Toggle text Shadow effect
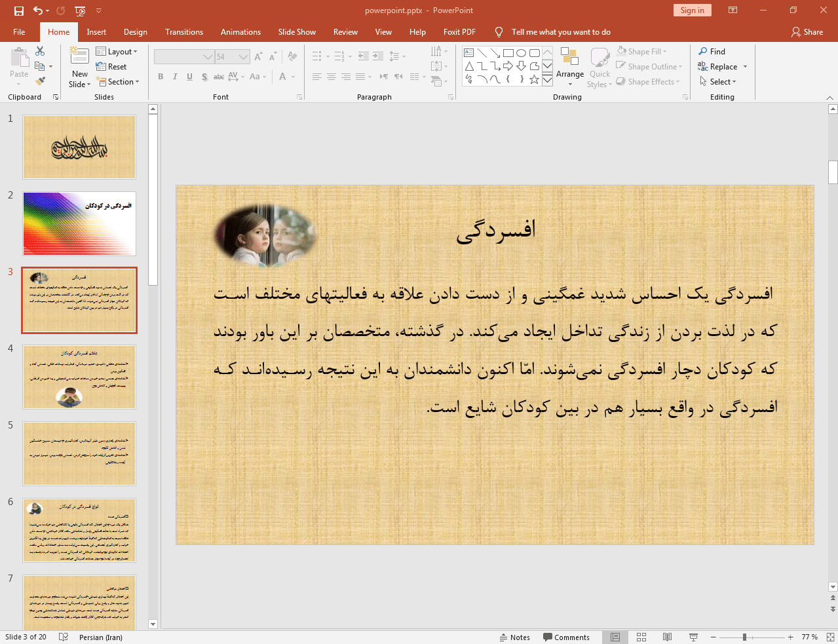This screenshot has width=838, height=644. tap(204, 77)
